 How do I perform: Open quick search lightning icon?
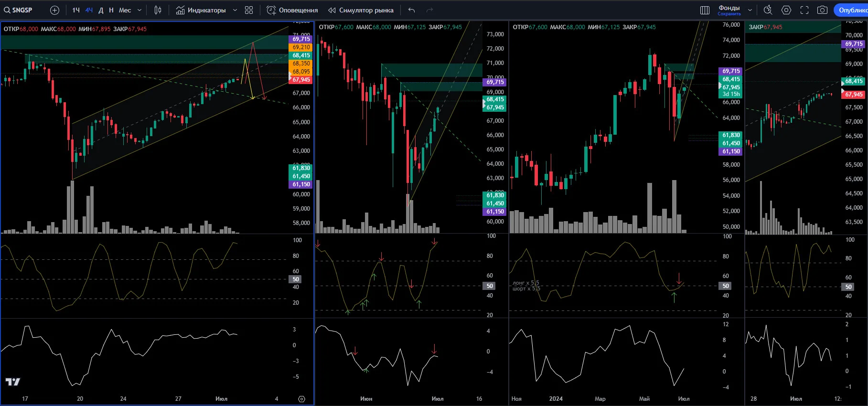click(768, 10)
